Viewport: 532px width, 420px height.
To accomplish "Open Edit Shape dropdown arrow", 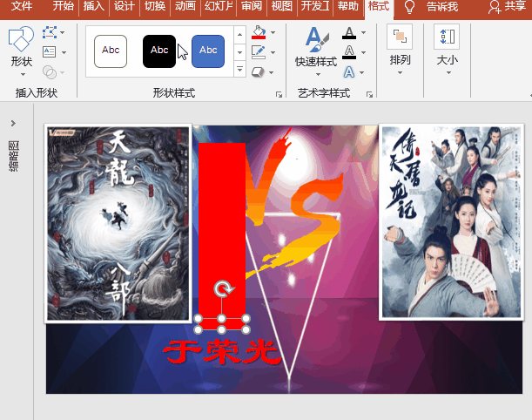I will point(63,32).
